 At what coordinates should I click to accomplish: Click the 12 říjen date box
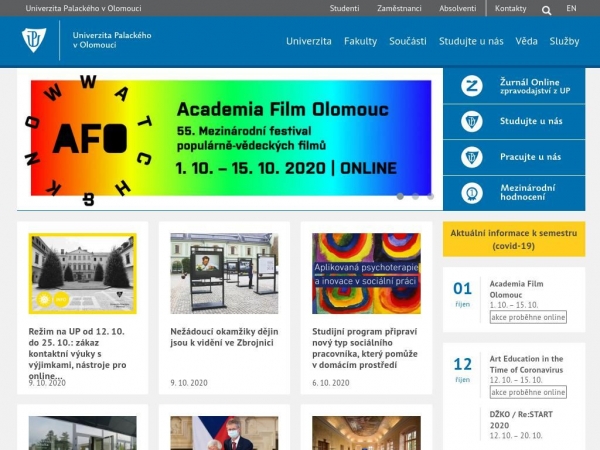463,370
